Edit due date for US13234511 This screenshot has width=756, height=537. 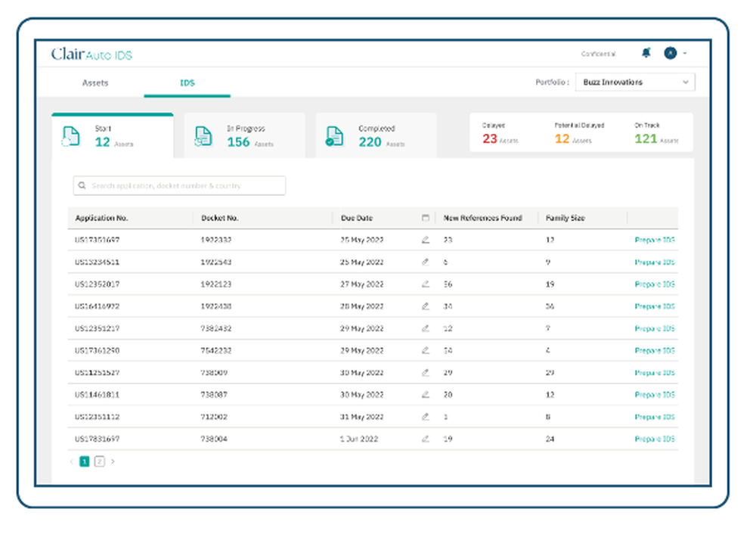(425, 262)
